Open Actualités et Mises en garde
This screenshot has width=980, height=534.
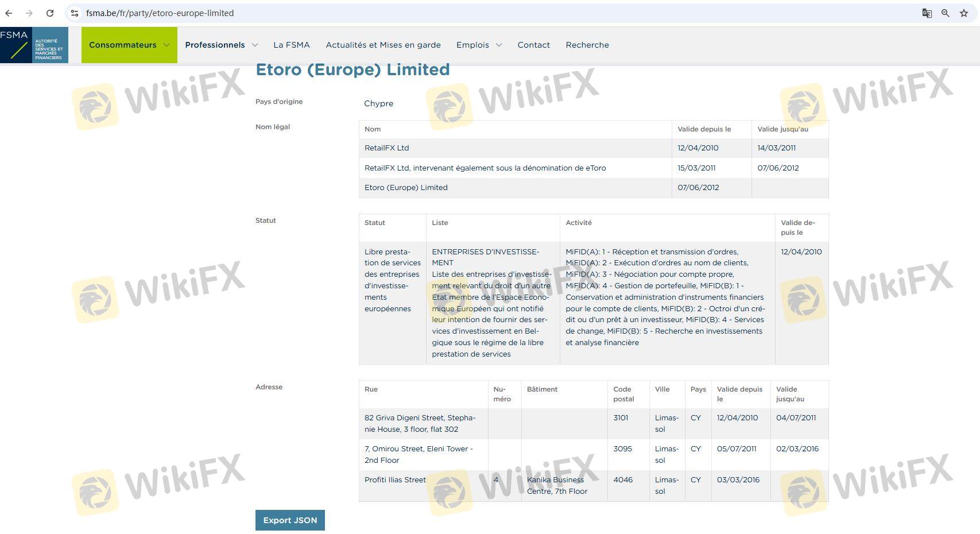pyautogui.click(x=384, y=45)
